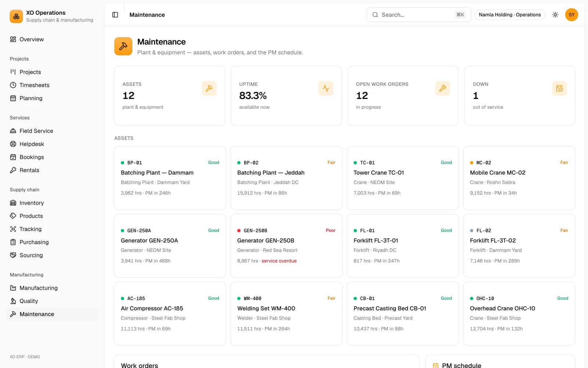Click the Quality microscope icon
This screenshot has width=588, height=368.
pos(13,301)
